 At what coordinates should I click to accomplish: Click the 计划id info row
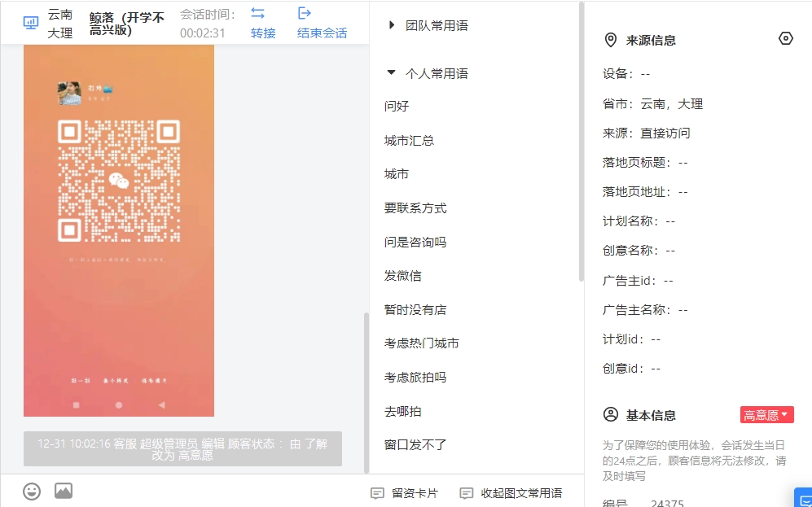pos(631,339)
